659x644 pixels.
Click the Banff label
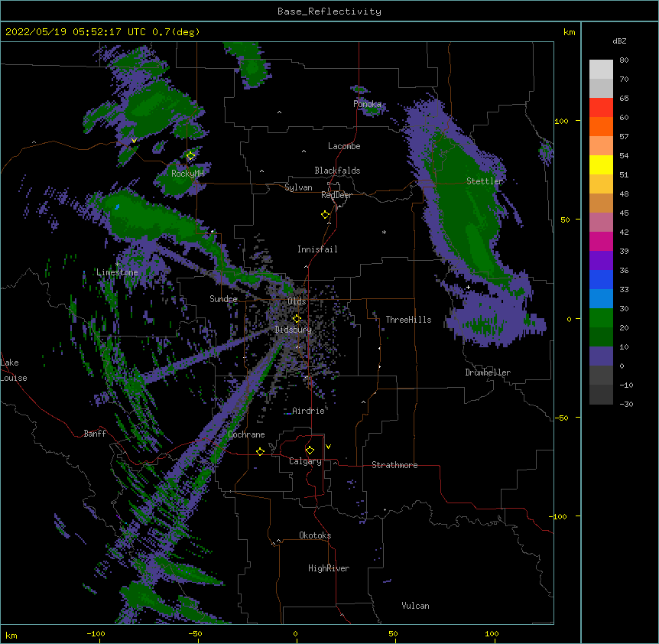click(95, 434)
